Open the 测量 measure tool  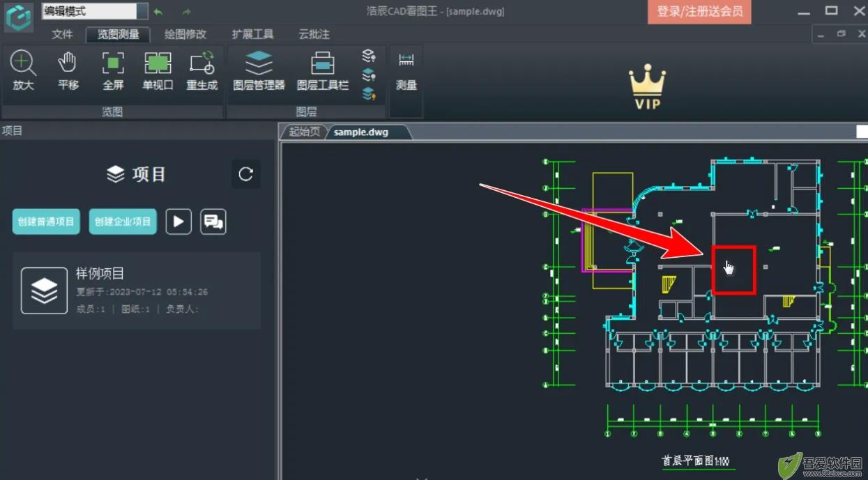pyautogui.click(x=406, y=71)
